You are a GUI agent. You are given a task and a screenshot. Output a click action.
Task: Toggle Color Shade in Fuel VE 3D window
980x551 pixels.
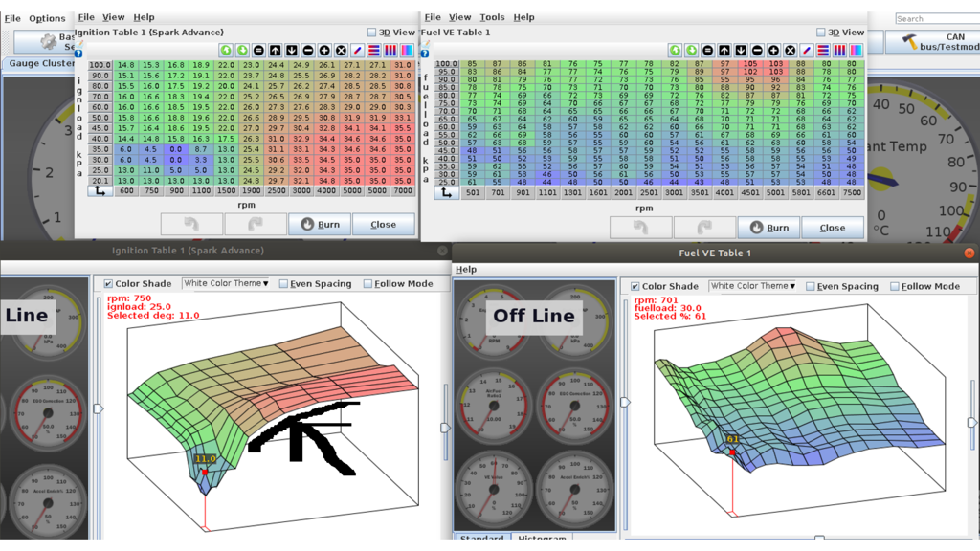[635, 286]
